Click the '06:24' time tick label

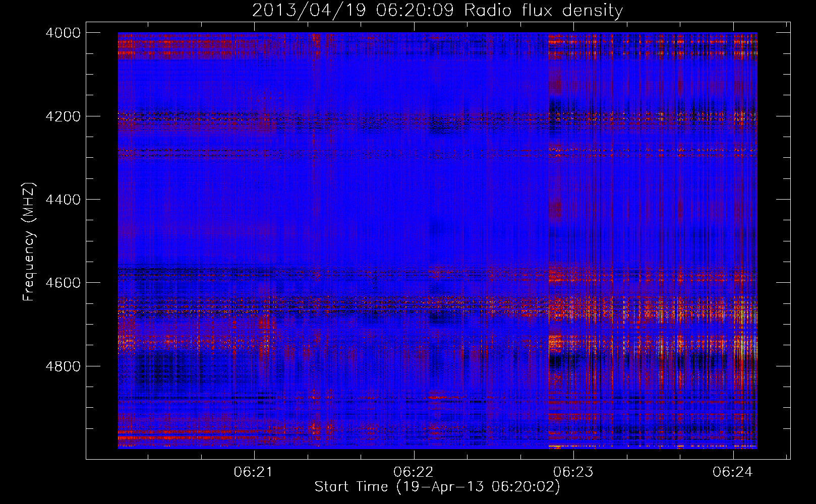733,472
